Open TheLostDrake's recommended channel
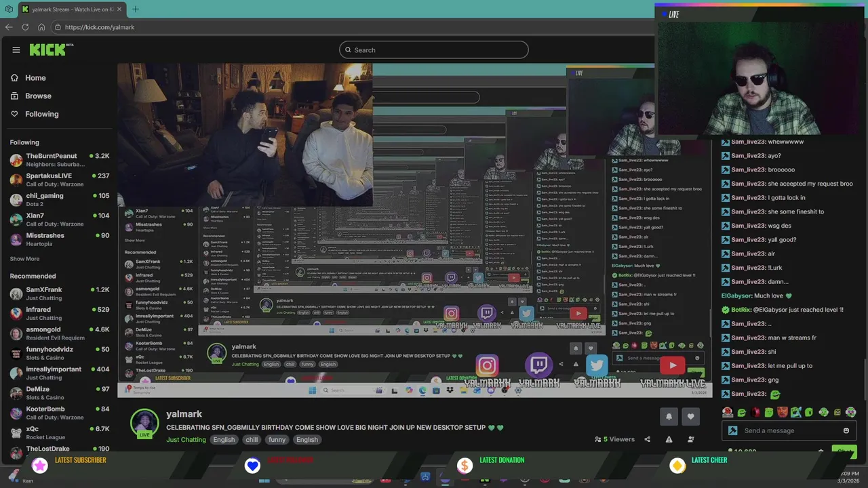 (x=59, y=450)
